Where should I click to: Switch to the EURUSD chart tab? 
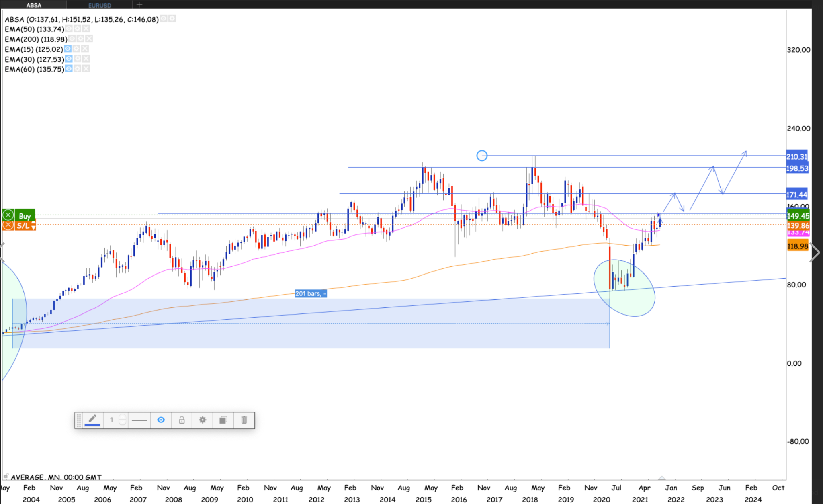click(100, 5)
